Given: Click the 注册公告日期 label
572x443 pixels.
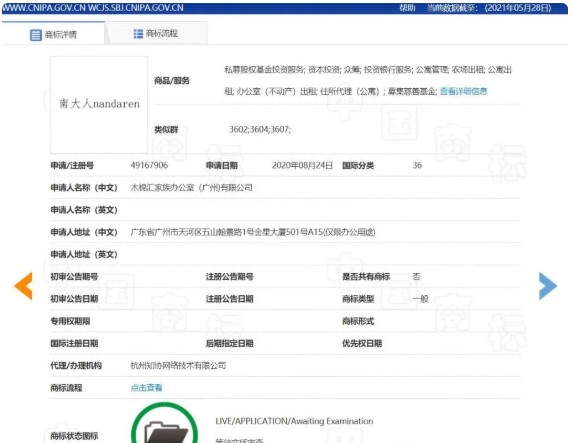Looking at the screenshot, I should (x=229, y=299).
